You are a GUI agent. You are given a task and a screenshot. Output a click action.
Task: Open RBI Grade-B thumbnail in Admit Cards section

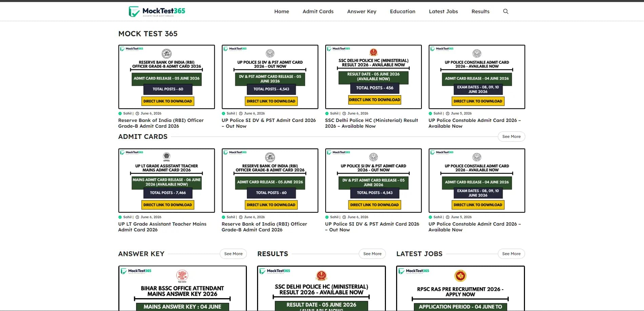pos(270,181)
